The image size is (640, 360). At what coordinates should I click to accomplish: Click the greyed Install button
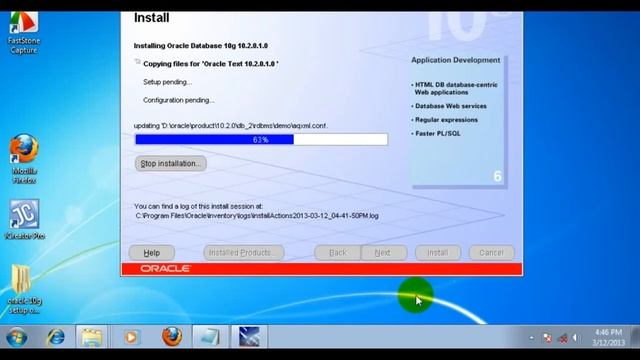pos(438,253)
